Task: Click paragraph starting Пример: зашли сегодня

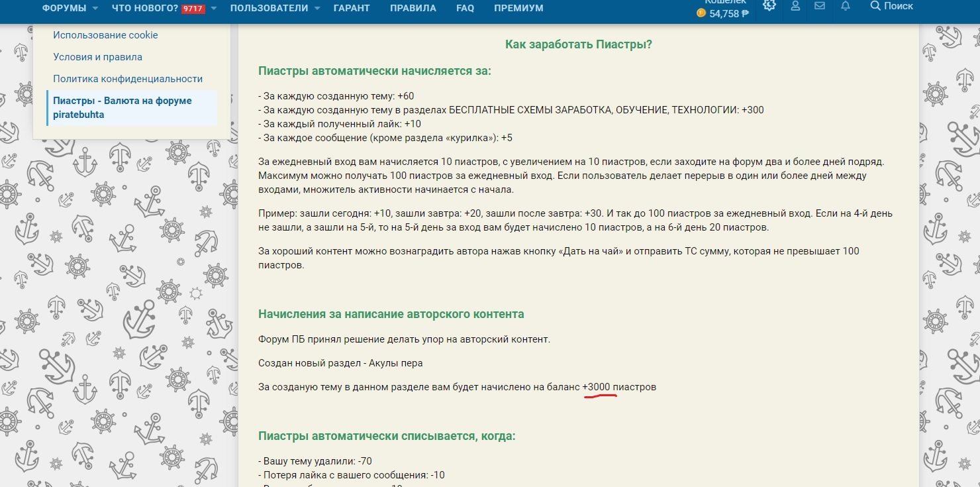Action: click(575, 221)
